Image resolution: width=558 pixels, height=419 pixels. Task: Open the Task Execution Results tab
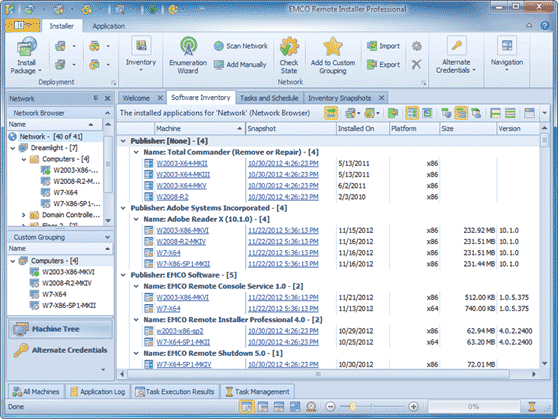pyautogui.click(x=175, y=392)
